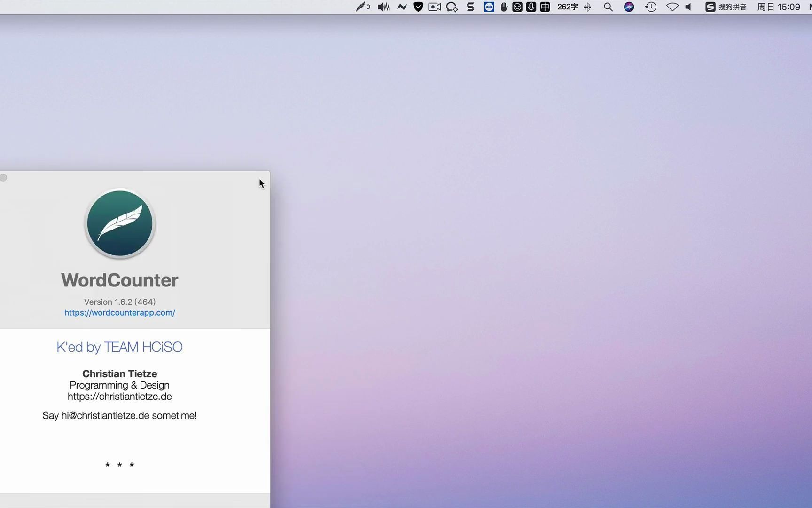The image size is (812, 508).
Task: Open the WordCounter feather menu bar icon
Action: coord(363,7)
